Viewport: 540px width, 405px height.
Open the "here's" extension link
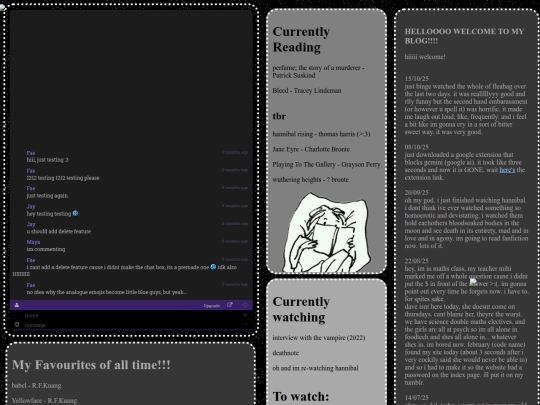pos(507,170)
